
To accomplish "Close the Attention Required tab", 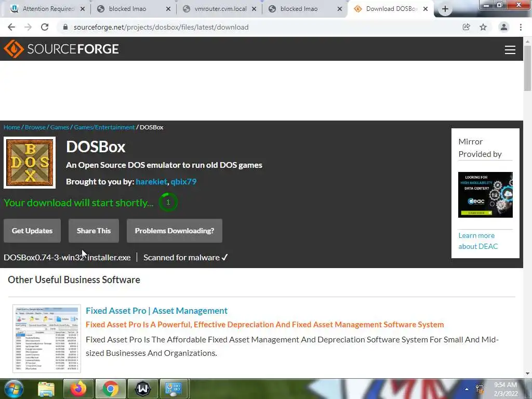I will [83, 9].
